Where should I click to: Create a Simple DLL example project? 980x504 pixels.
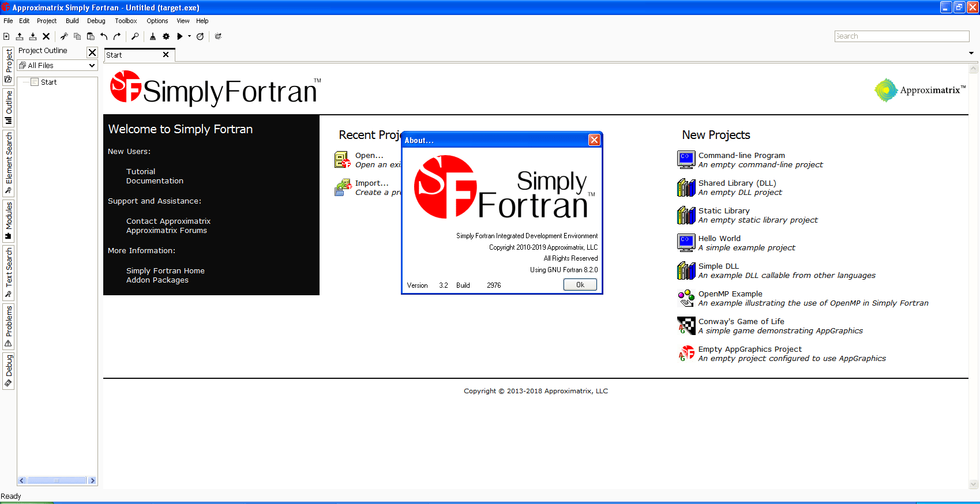pos(719,266)
